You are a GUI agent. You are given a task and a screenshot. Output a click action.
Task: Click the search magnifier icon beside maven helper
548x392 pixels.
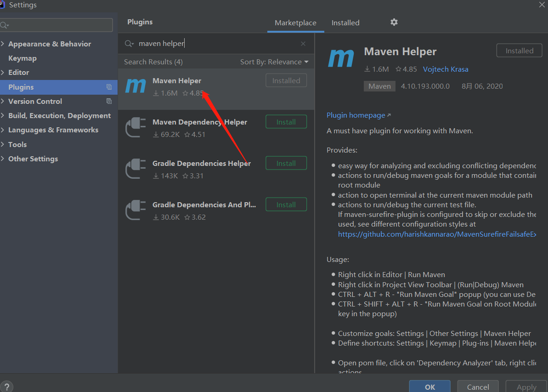tap(129, 44)
